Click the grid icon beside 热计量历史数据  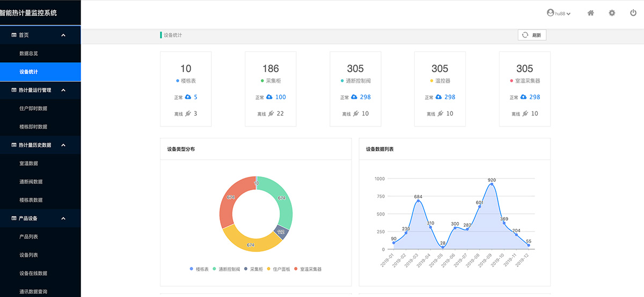pyautogui.click(x=14, y=145)
